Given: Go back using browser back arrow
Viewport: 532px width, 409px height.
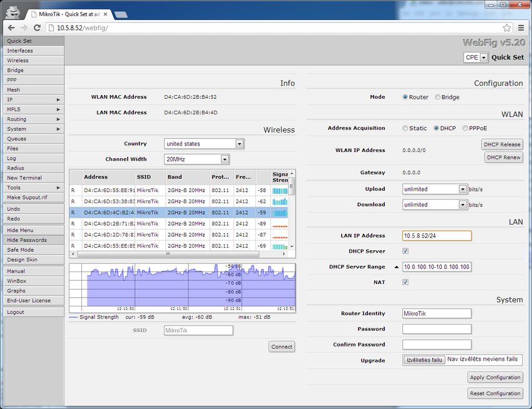Looking at the screenshot, I should tap(11, 28).
